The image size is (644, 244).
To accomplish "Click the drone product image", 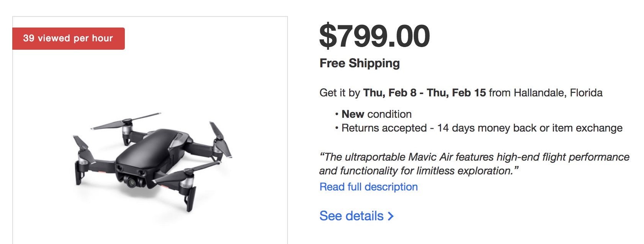I will click(149, 164).
